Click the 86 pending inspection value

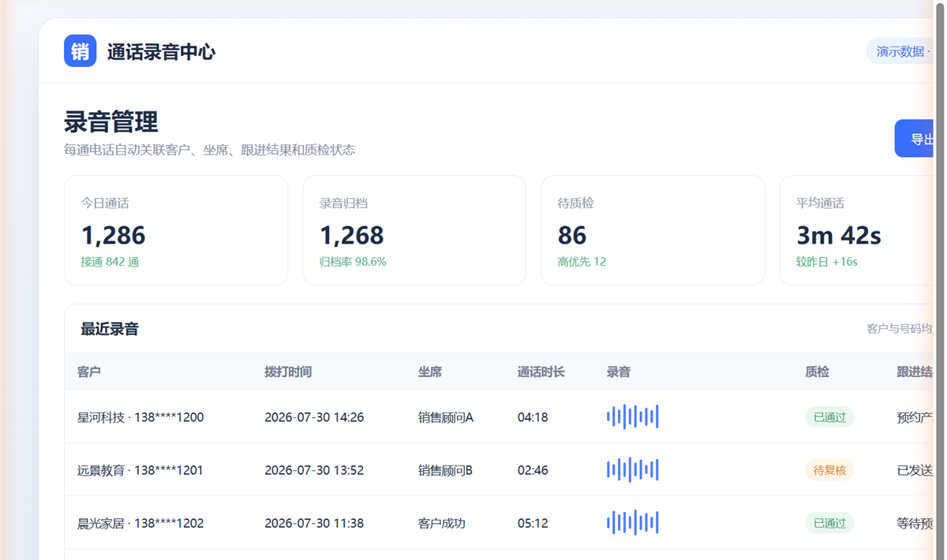[572, 235]
